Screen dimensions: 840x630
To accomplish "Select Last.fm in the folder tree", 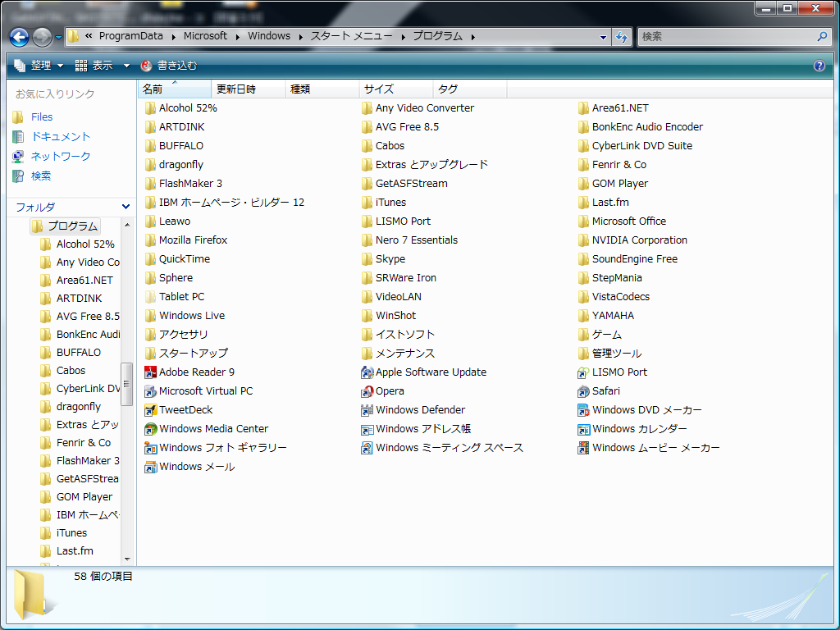I will point(67,550).
